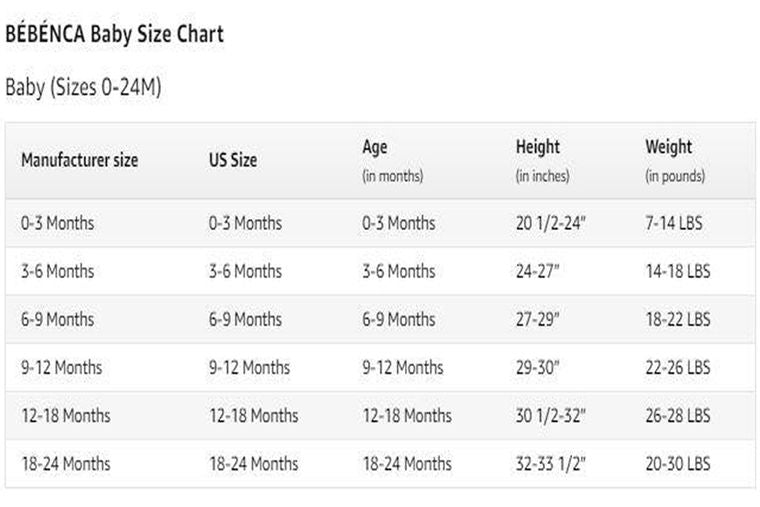Click the Height column header
760x507 pixels.
pos(537,147)
